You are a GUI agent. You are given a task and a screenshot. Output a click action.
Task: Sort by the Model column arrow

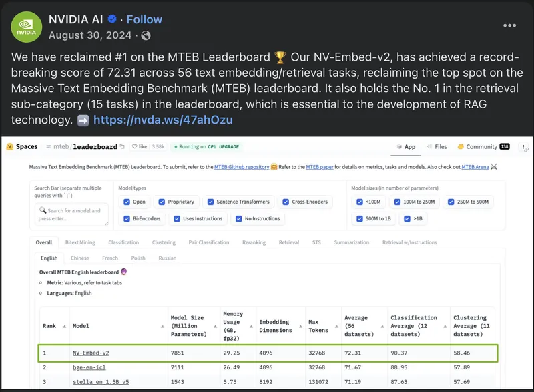coord(162,327)
